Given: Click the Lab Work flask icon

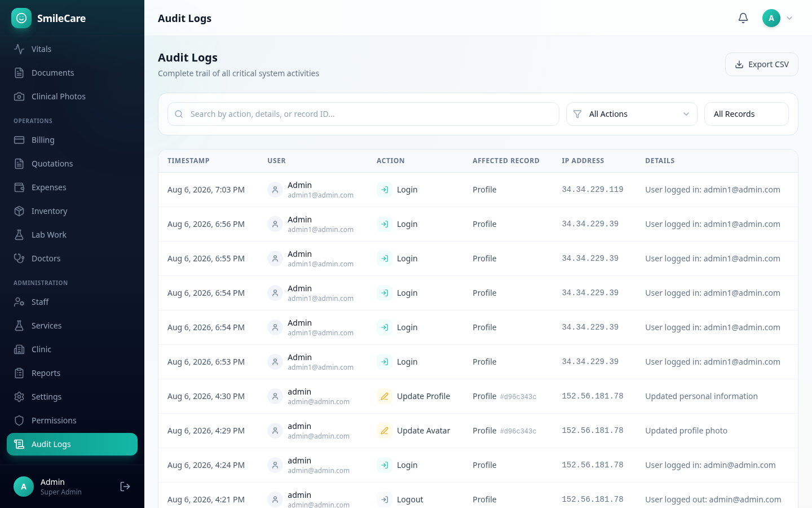Looking at the screenshot, I should click(19, 235).
